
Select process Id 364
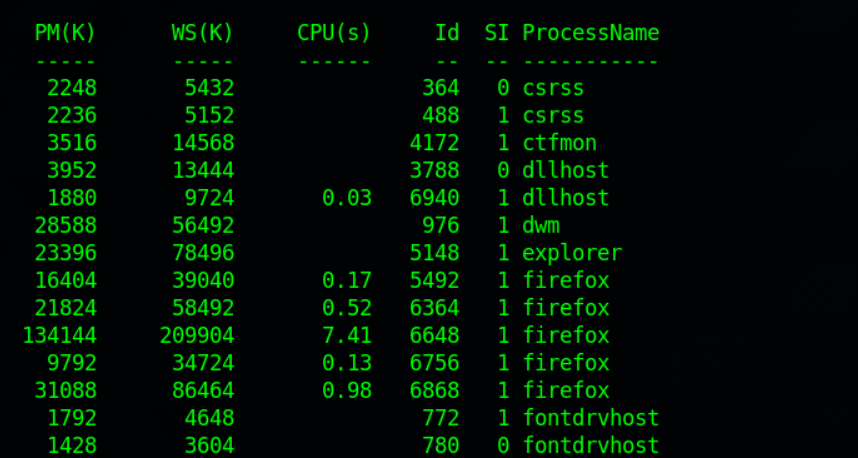pos(440,88)
